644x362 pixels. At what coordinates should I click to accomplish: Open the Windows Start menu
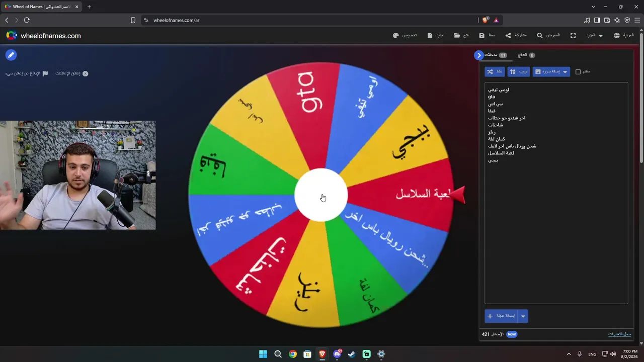pyautogui.click(x=263, y=354)
